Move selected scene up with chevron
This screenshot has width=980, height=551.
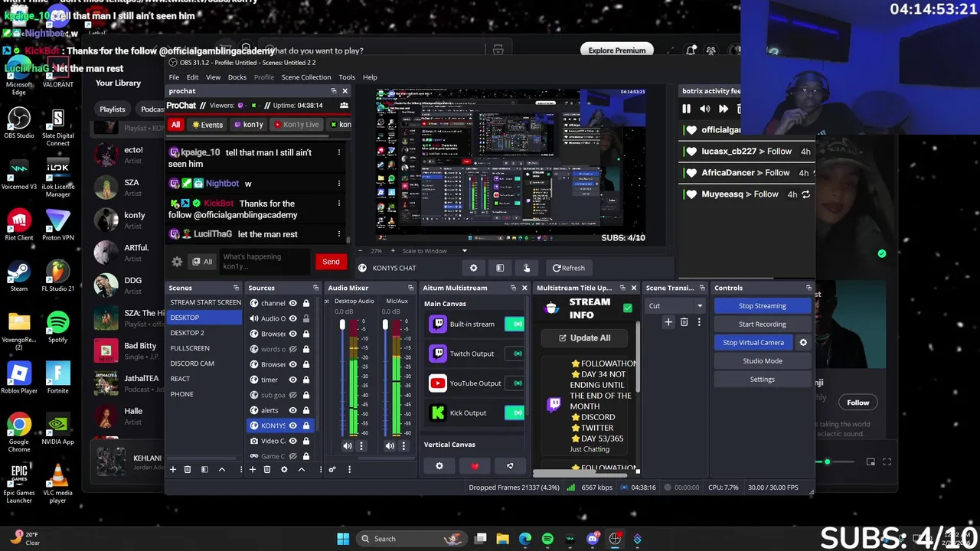point(222,469)
